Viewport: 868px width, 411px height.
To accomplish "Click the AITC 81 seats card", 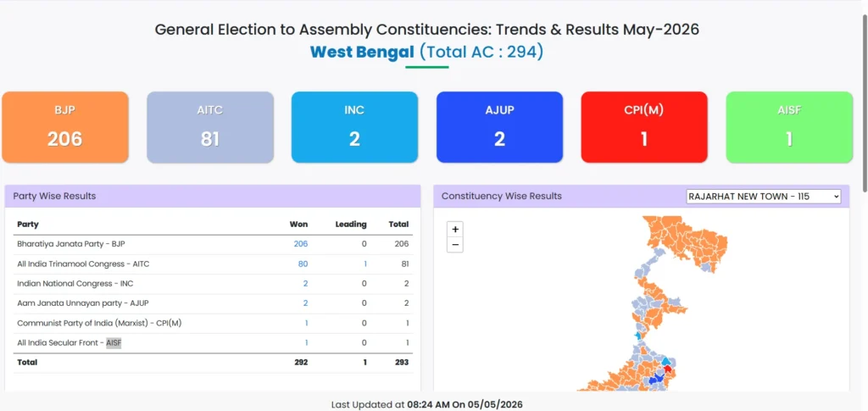I will tap(210, 127).
